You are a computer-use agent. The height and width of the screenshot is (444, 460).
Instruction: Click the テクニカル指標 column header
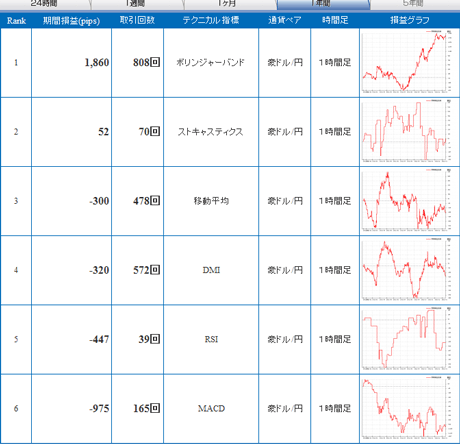coord(211,20)
